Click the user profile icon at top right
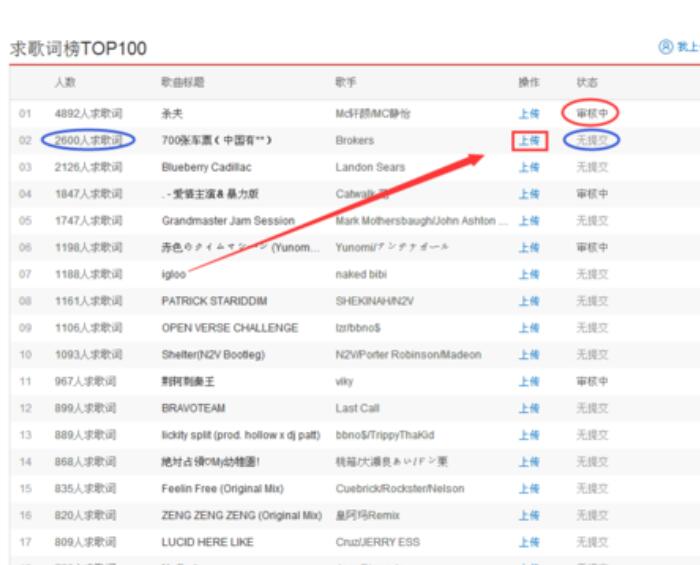This screenshot has width=700, height=565. [x=665, y=46]
